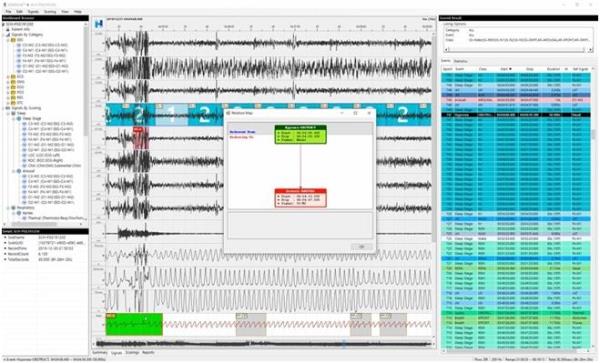This screenshot has height=363, width=600.
Task: Click the Signals By Category chart icon
Action: point(8,34)
